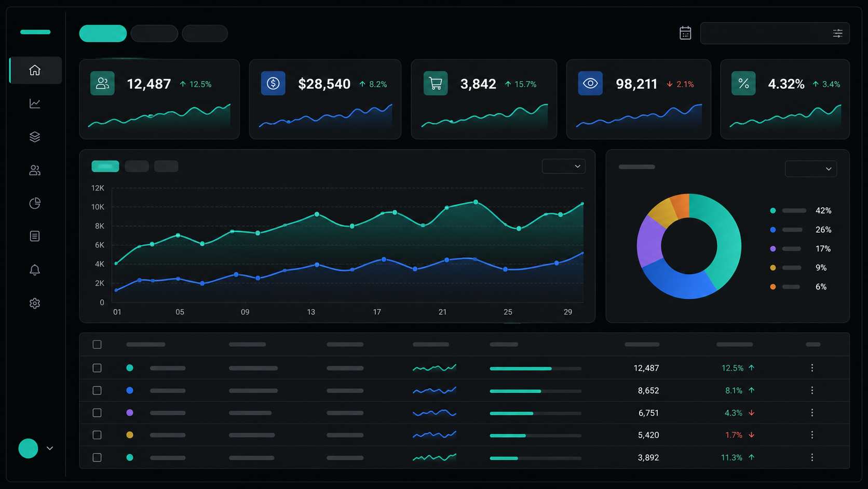
Task: Click the percent icon on 4.32% card
Action: click(743, 83)
